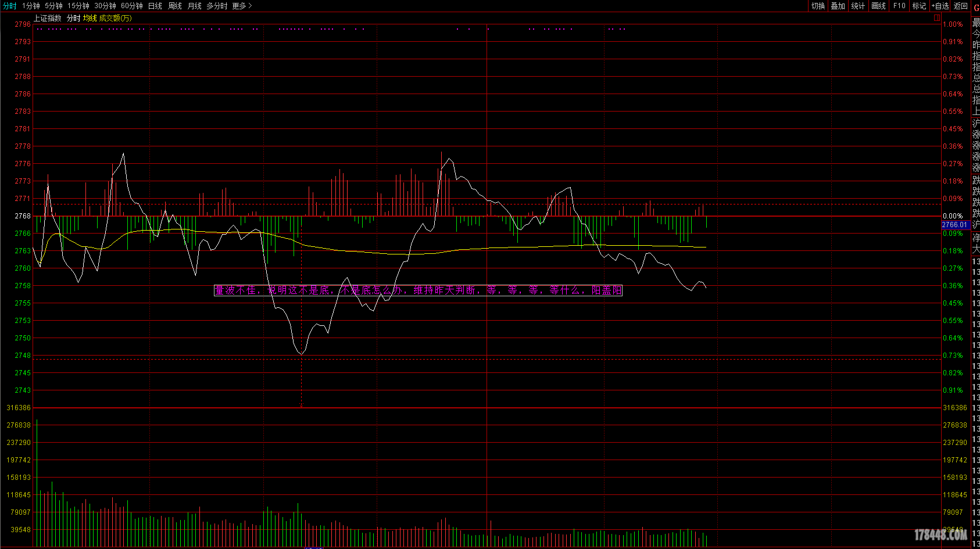Click the right 197742 volume axis label
The image size is (980, 549).
[955, 460]
